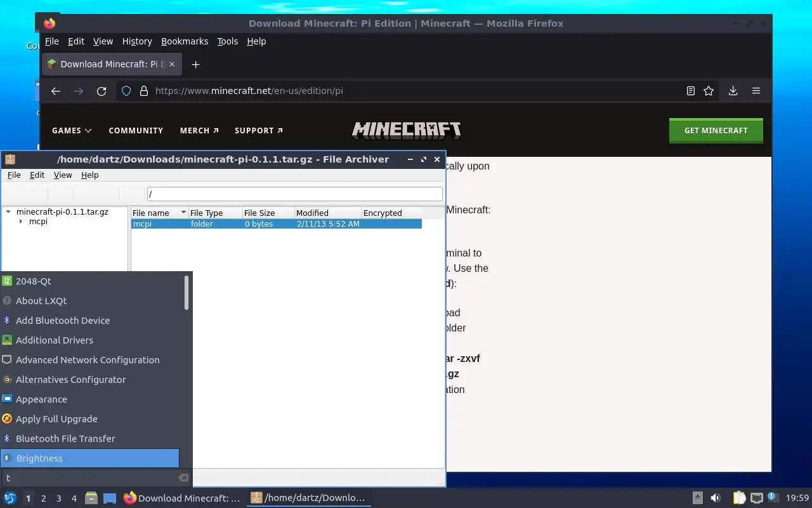
Task: Open Firefox Bookmarks menu
Action: coord(185,41)
